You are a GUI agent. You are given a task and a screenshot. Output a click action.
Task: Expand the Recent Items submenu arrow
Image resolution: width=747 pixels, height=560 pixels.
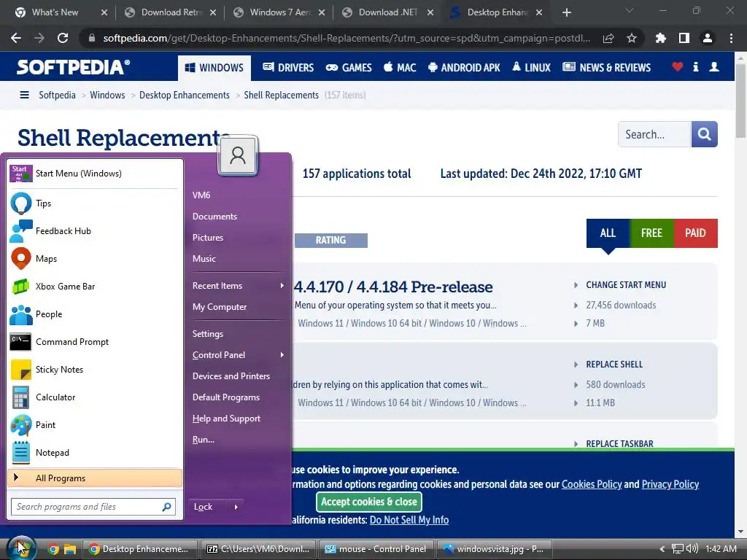coord(282,286)
